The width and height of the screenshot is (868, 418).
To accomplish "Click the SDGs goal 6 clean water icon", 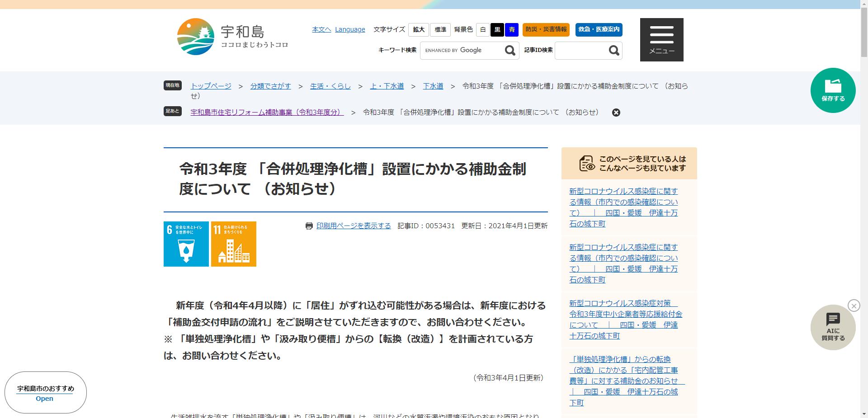I will [186, 244].
